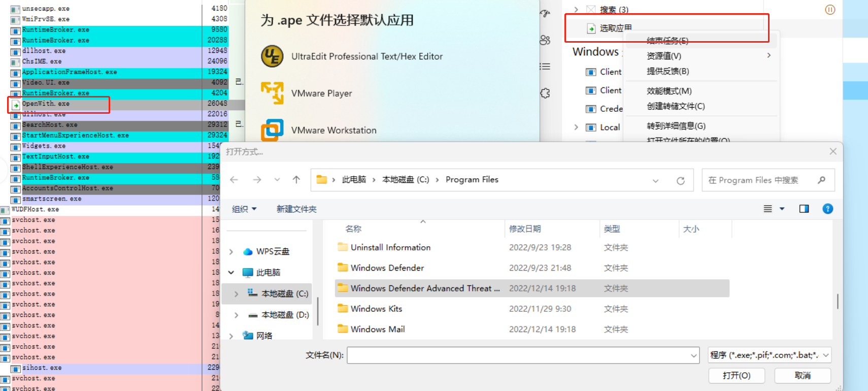Go forward in the file dialog

pos(257,180)
